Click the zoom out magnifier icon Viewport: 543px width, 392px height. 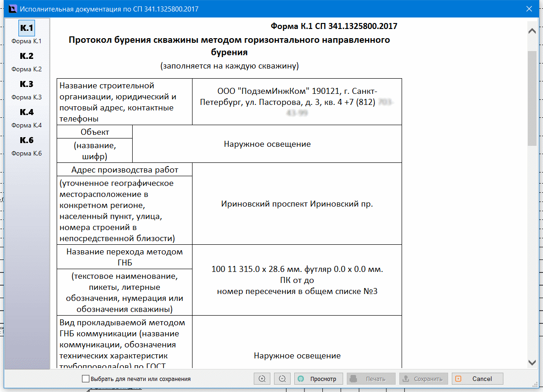(x=282, y=379)
